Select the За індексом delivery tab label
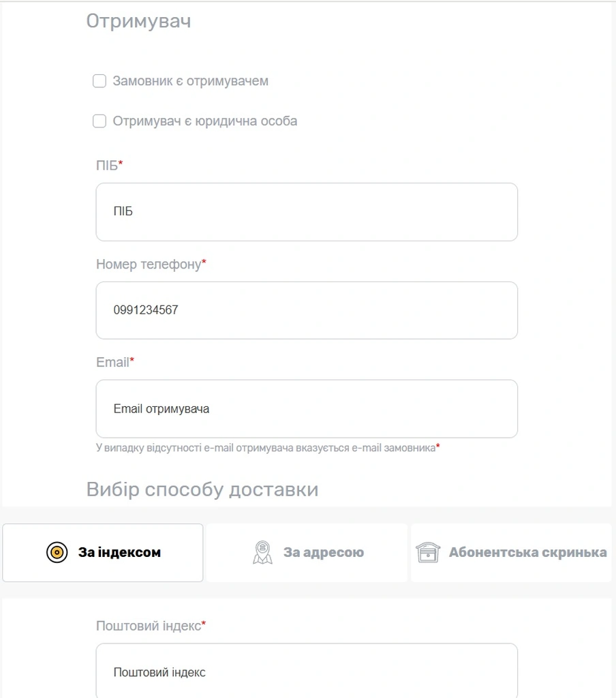 [x=119, y=552]
